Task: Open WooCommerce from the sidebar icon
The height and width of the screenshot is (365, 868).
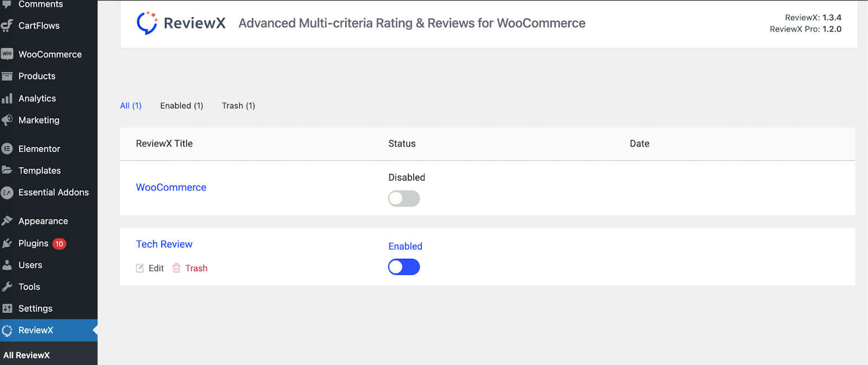Action: coord(7,54)
